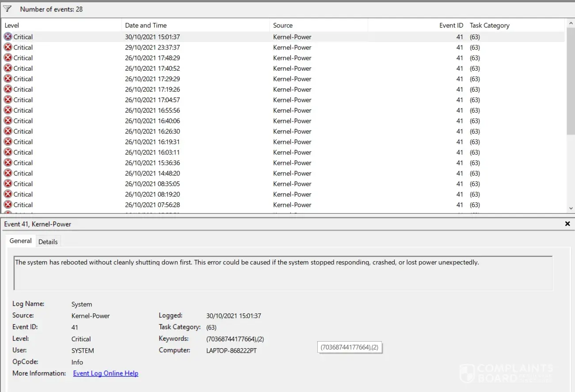Click critical icon of 26/10/2021 17:48:29 event
Screen dimensions: 575x392
click(x=8, y=58)
